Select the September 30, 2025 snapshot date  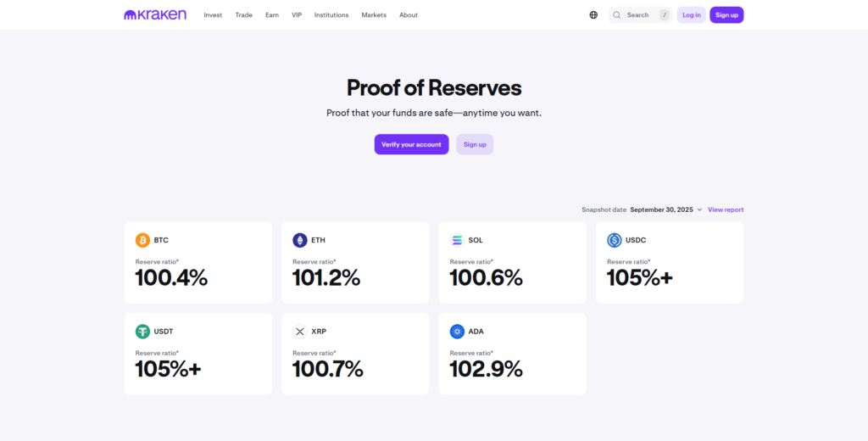coord(661,210)
